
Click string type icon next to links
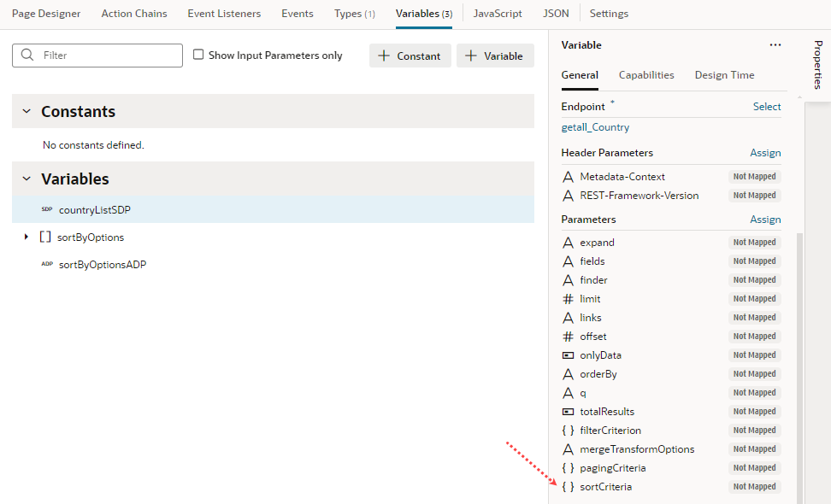(569, 318)
